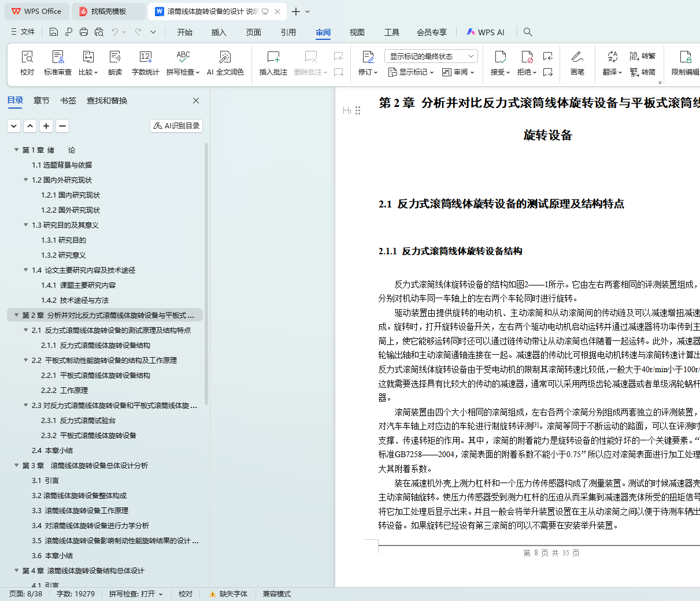Switch to the 开始 ribbon tab
Viewport: 700px width, 601px height.
click(185, 32)
